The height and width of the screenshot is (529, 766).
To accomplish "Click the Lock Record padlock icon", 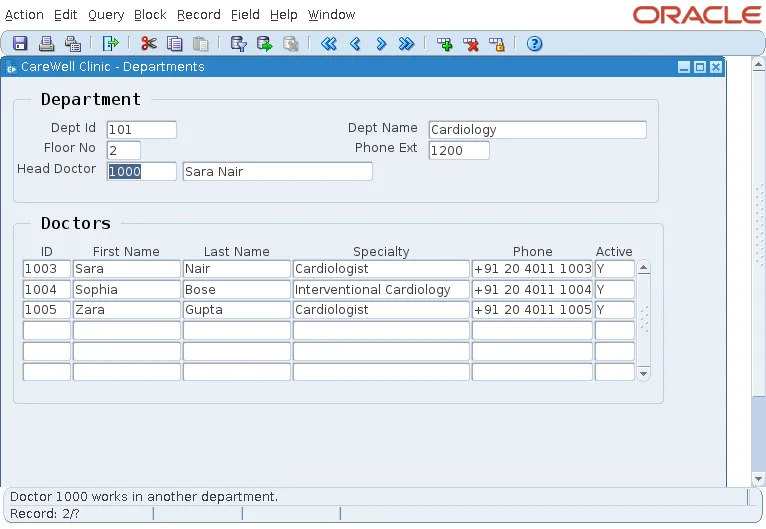I will click(x=497, y=43).
